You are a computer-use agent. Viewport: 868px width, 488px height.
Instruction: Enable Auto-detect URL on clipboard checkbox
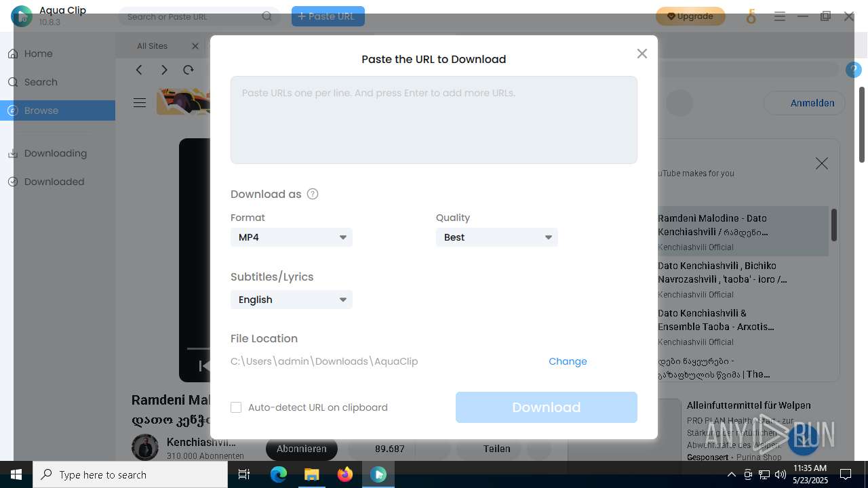[x=236, y=407]
